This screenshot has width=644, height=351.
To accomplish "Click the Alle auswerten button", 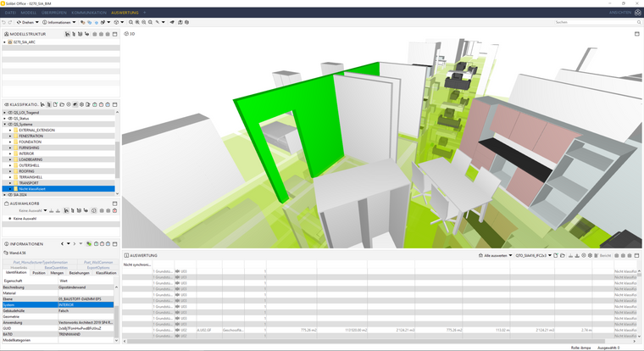I will tap(496, 255).
